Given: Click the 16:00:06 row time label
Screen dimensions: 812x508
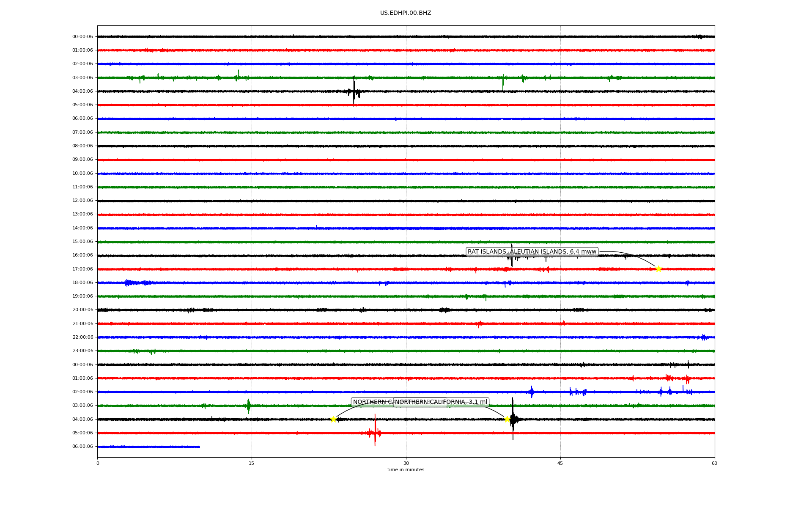Looking at the screenshot, I should (x=82, y=255).
